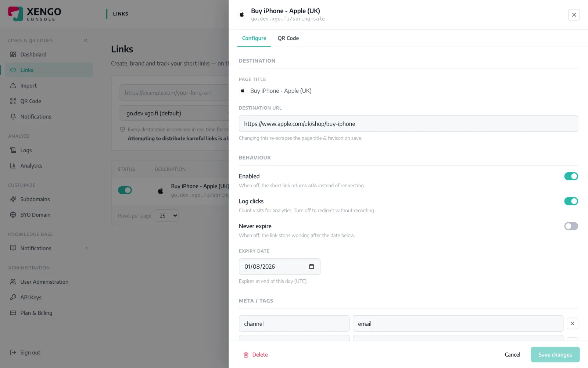Open the go.dev.xgo.fi domain dropdown
The width and height of the screenshot is (588, 368).
click(174, 113)
